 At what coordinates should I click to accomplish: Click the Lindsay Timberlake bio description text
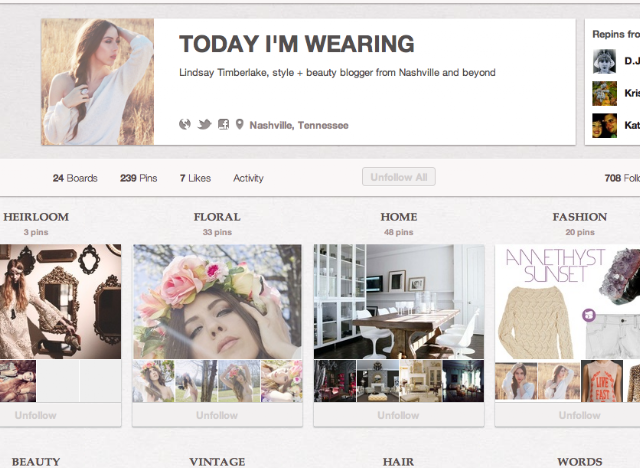click(337, 73)
